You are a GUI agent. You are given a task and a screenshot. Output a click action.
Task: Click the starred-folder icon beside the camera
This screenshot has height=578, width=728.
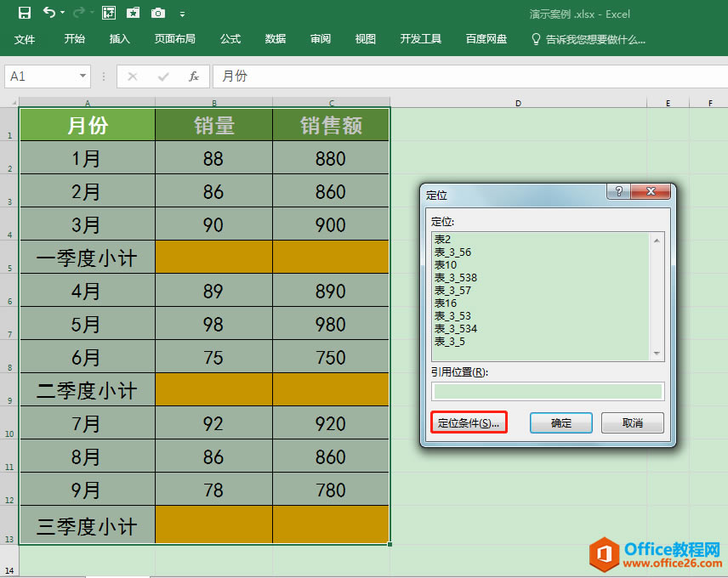click(x=134, y=13)
